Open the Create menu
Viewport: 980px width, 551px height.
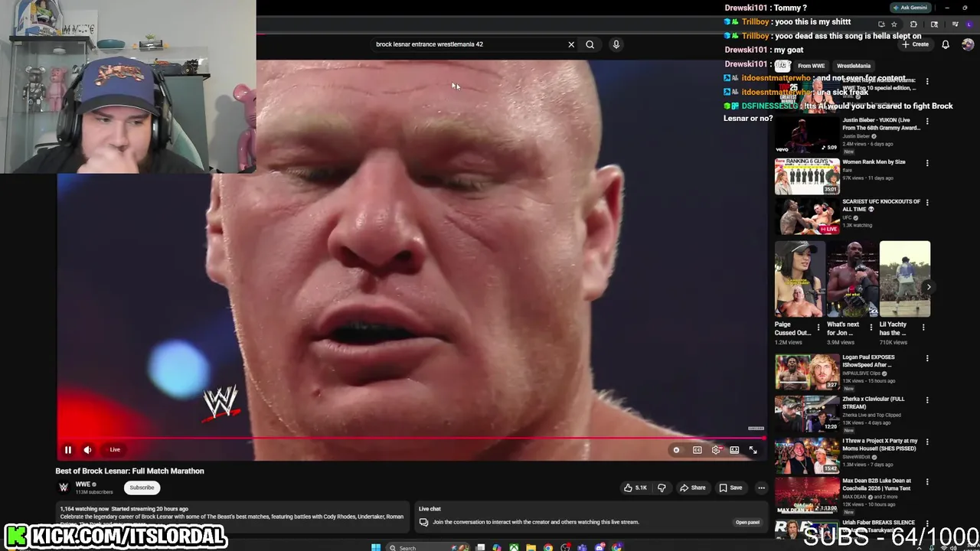pos(916,44)
